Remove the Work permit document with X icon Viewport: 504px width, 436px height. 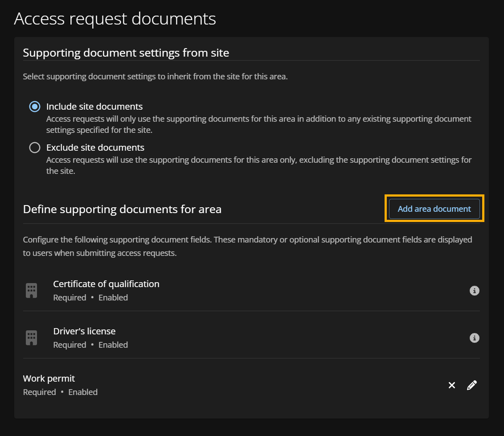click(x=452, y=385)
